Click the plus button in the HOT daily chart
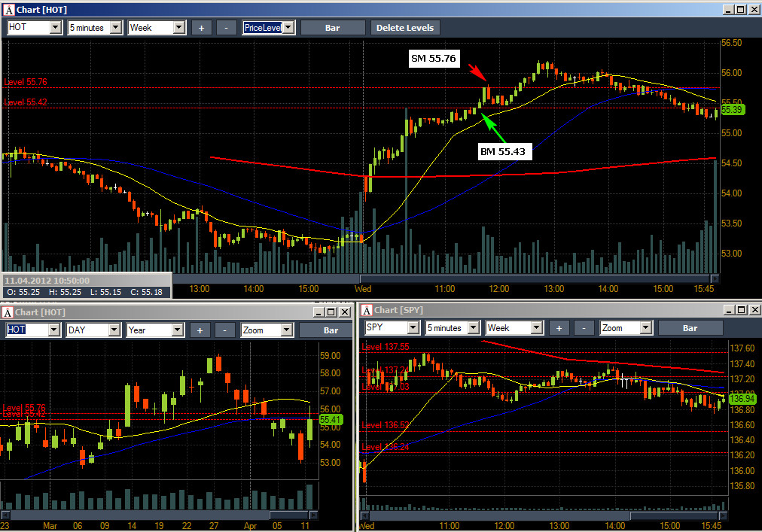Viewport: 762px width, 532px height. point(200,330)
